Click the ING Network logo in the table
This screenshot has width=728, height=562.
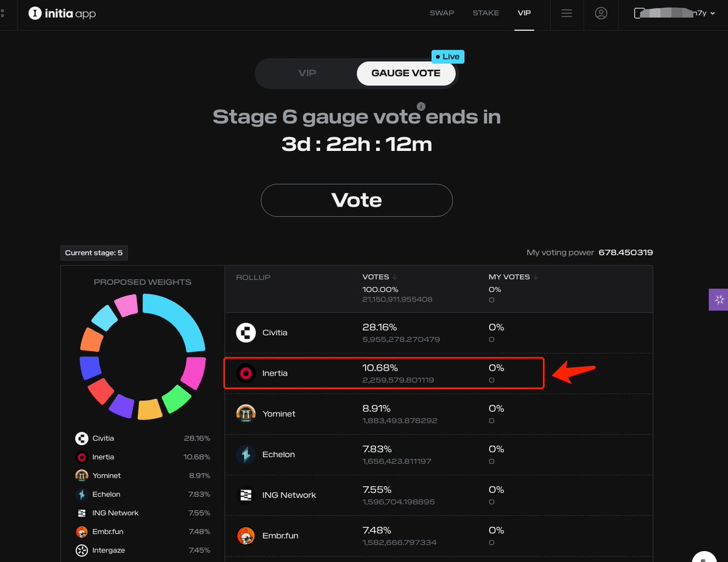tap(246, 495)
